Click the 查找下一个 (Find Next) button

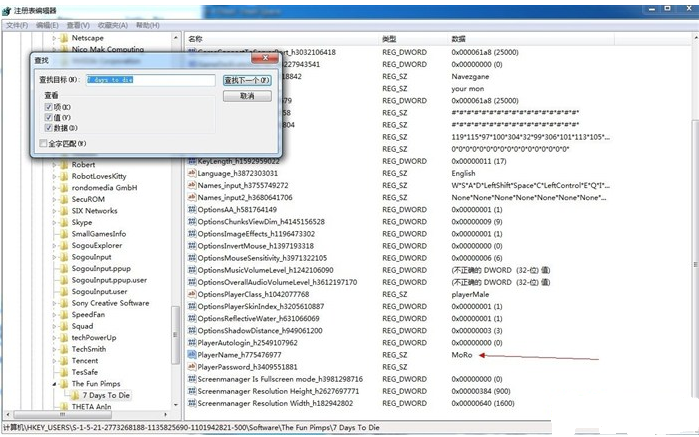(x=247, y=80)
